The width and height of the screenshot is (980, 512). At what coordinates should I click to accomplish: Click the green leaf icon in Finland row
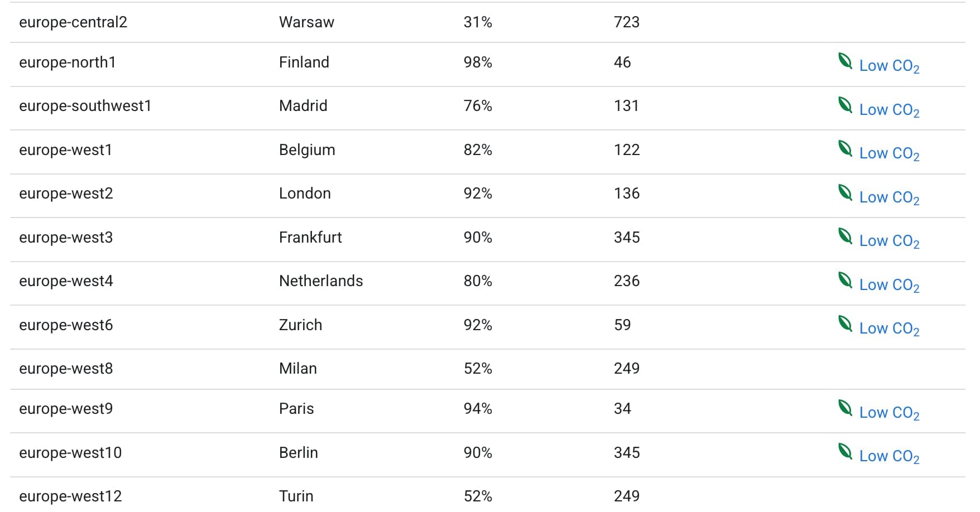coord(845,61)
